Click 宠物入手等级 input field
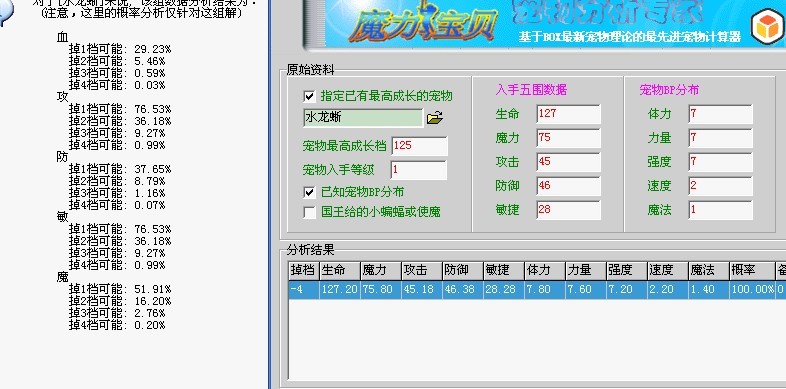 point(419,170)
